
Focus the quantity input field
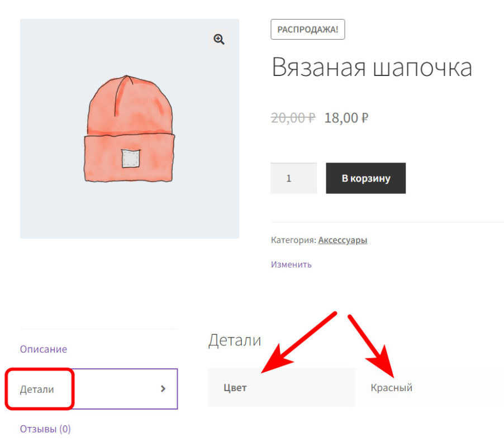click(x=293, y=179)
